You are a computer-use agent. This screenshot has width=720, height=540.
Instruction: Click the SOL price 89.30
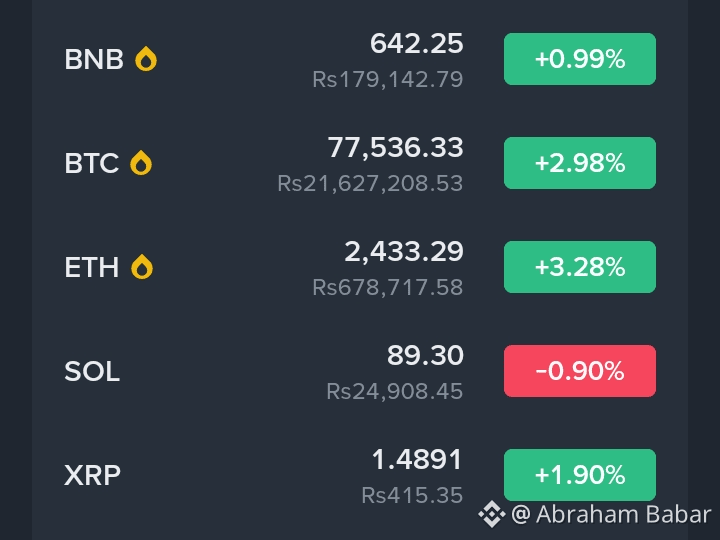point(425,355)
